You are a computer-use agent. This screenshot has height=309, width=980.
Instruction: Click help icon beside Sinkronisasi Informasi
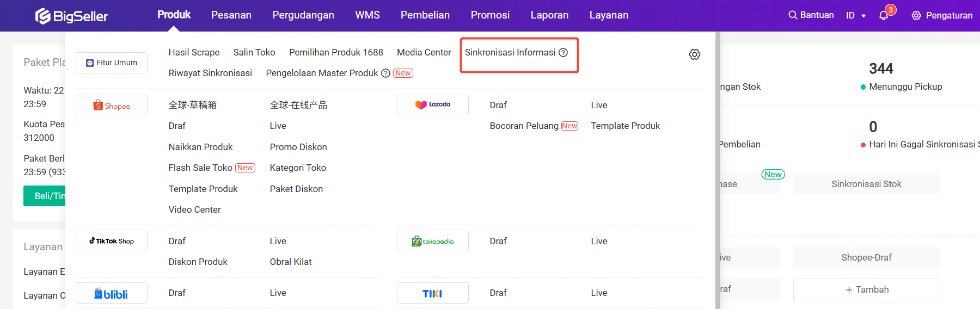click(563, 52)
